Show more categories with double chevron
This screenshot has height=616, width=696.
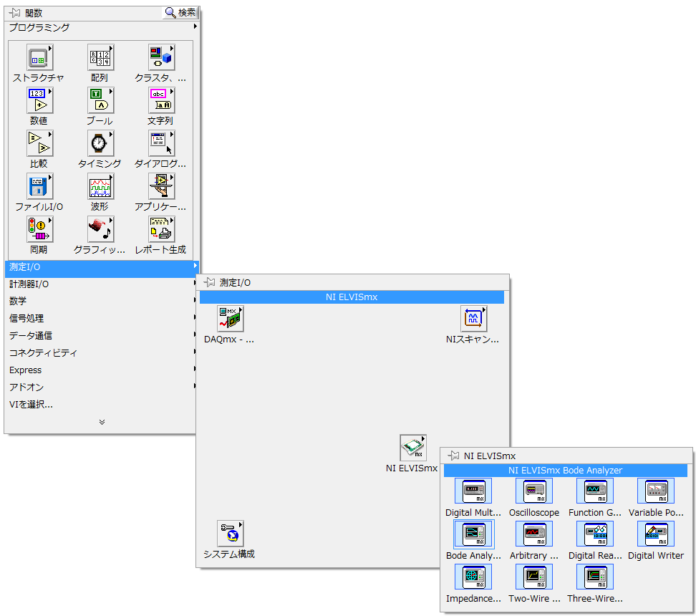coord(102,422)
